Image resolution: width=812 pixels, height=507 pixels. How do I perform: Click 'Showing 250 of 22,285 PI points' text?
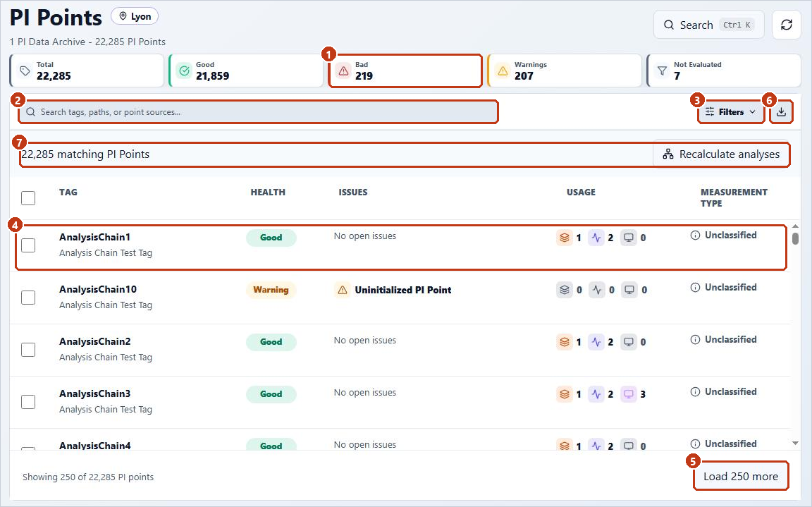88,477
